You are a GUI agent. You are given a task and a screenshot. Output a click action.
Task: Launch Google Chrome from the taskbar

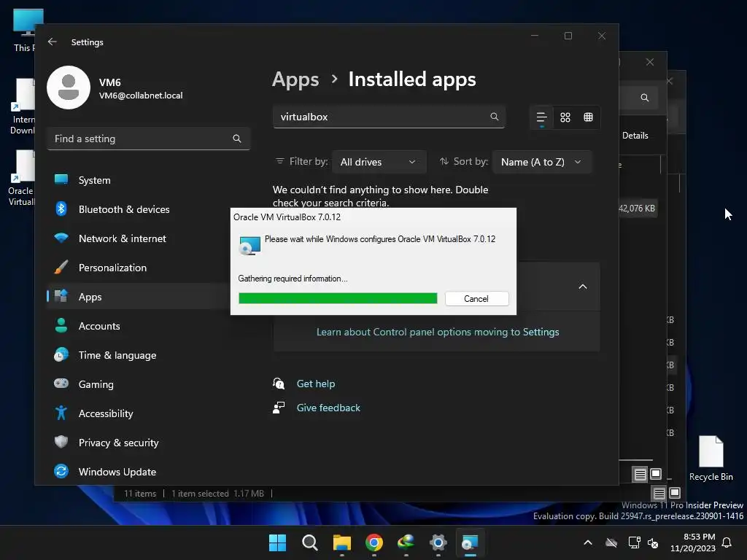pos(374,542)
